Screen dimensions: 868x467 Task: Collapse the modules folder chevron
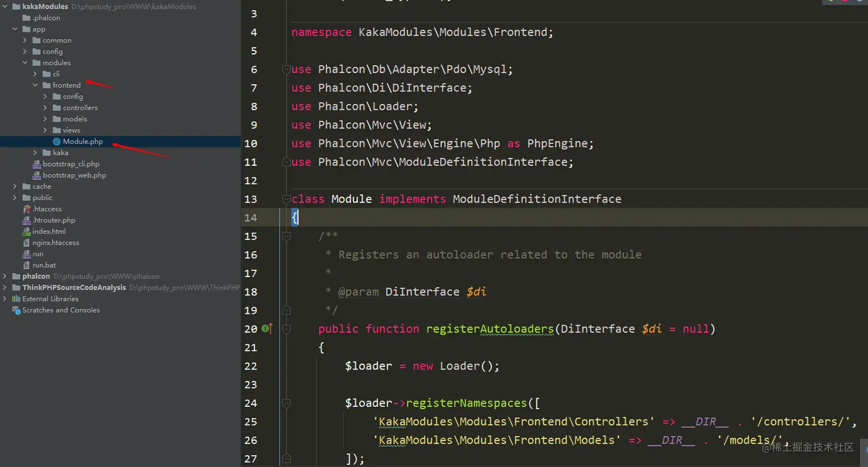[25, 63]
